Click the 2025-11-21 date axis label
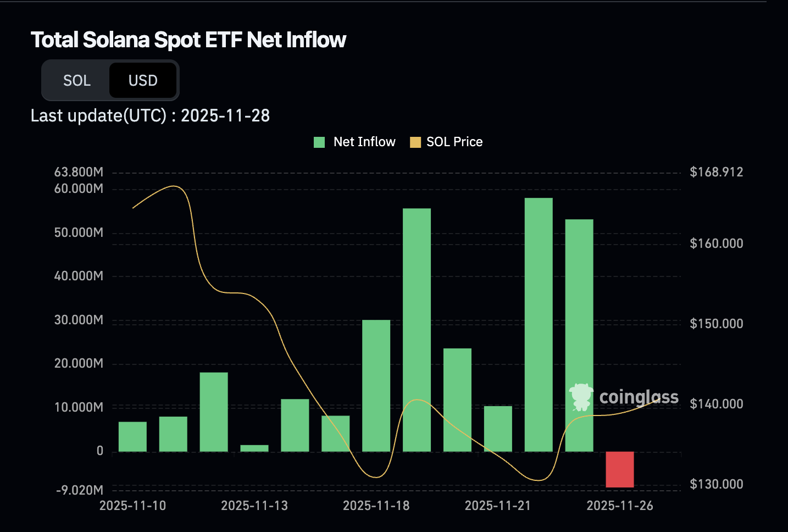 point(497,506)
